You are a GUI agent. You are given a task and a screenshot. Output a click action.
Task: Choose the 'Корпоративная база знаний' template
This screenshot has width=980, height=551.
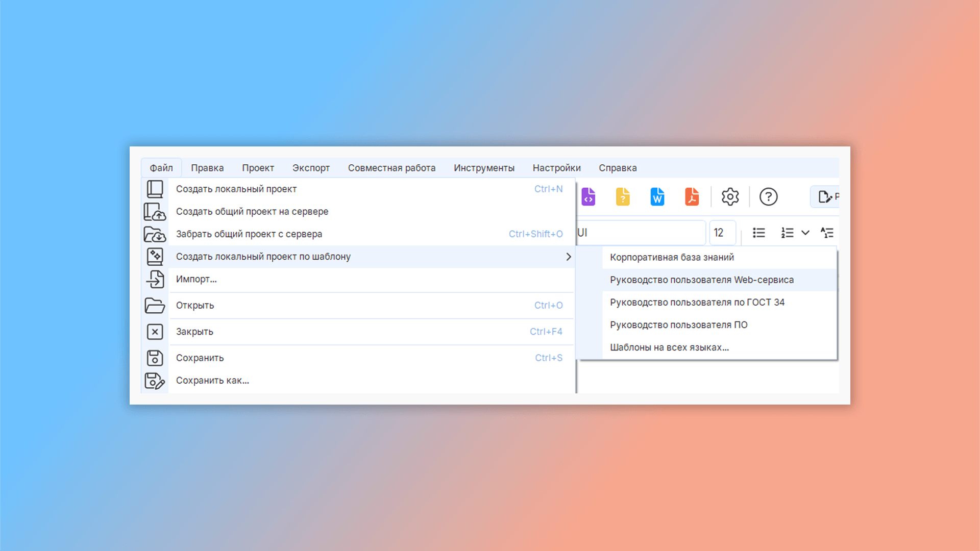(672, 257)
